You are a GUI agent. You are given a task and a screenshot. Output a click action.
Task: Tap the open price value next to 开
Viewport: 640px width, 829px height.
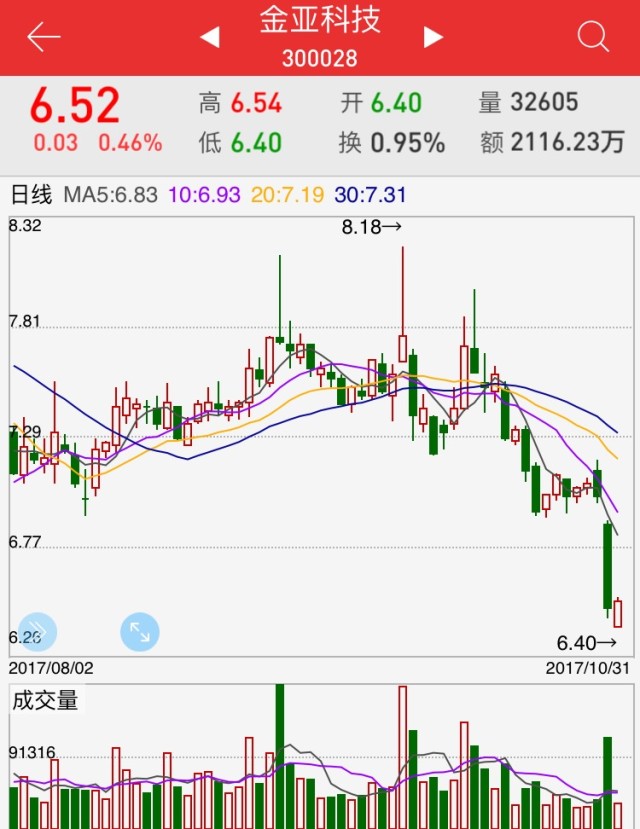tap(396, 103)
